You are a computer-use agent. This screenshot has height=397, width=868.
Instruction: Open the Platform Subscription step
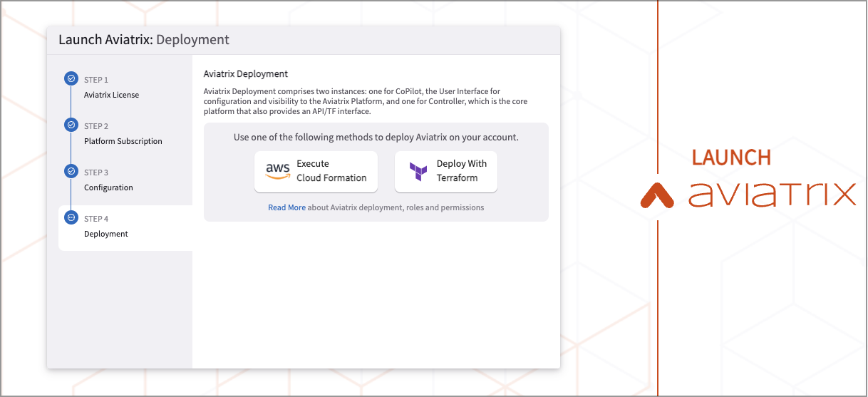click(x=123, y=141)
